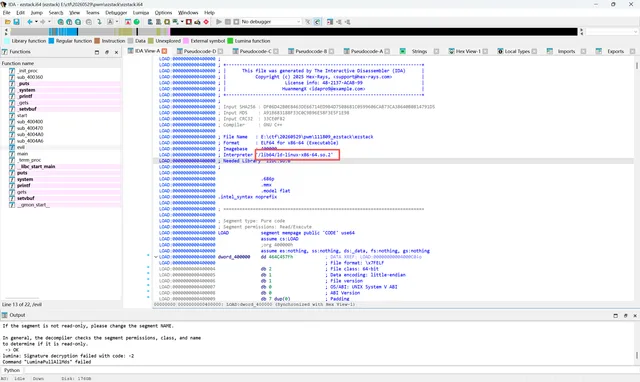Click the Open file toolbar icon
Screen dimensions: 640x382
pyautogui.click(x=8, y=22)
